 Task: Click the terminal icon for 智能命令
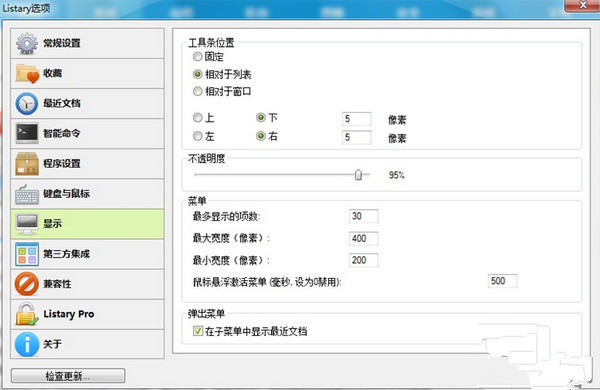click(27, 133)
